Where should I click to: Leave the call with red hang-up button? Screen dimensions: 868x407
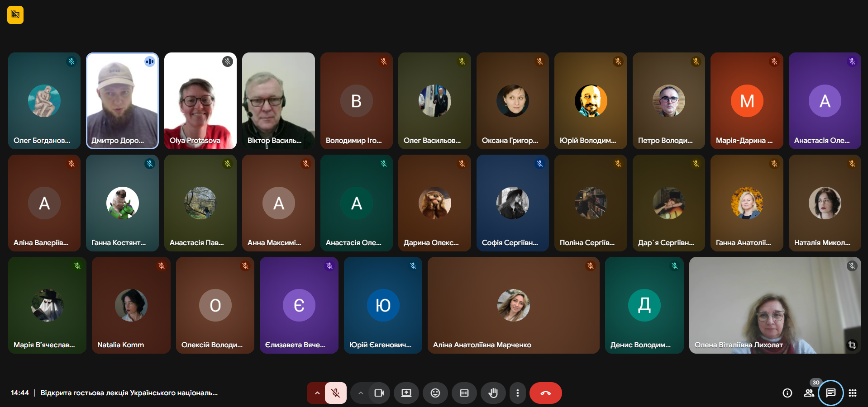tap(545, 393)
